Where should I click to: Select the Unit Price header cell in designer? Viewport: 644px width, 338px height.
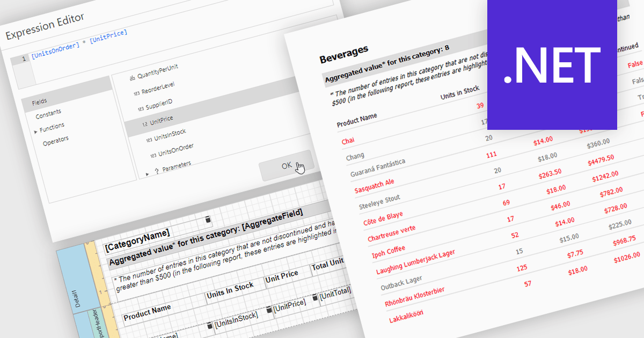click(282, 276)
